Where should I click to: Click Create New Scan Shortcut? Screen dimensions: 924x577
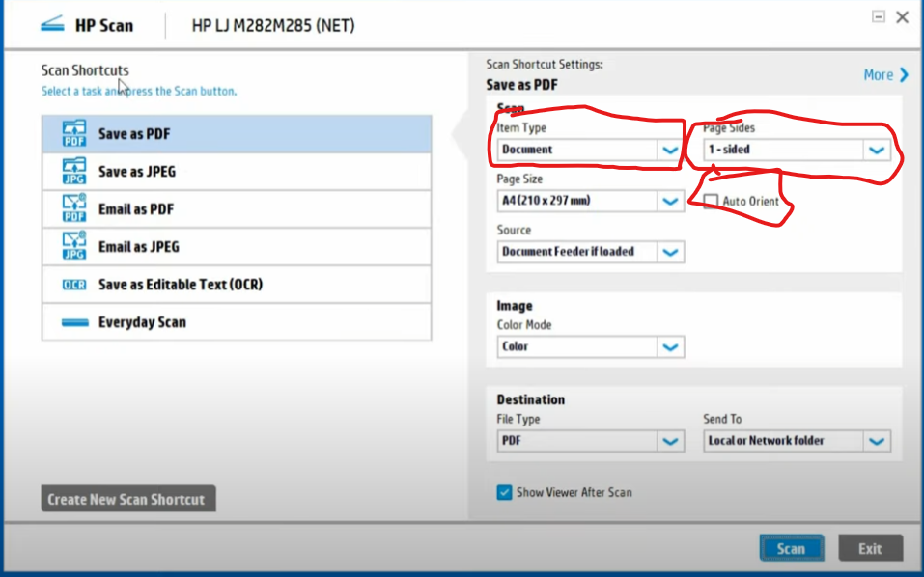coord(126,499)
